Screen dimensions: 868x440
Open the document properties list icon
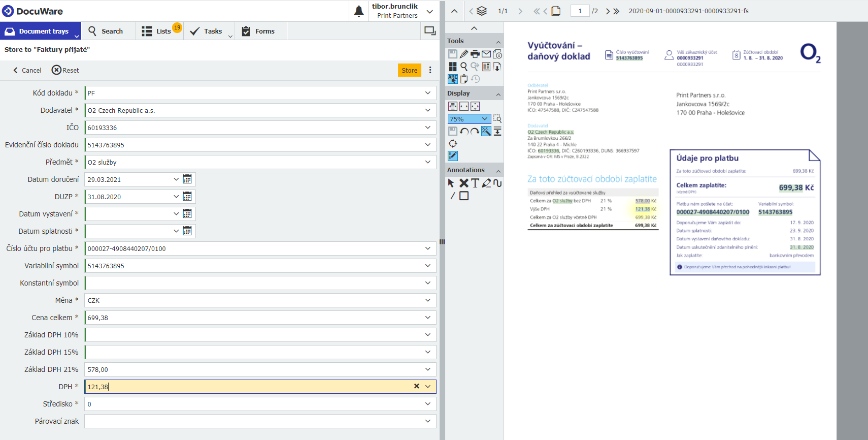pos(486,67)
